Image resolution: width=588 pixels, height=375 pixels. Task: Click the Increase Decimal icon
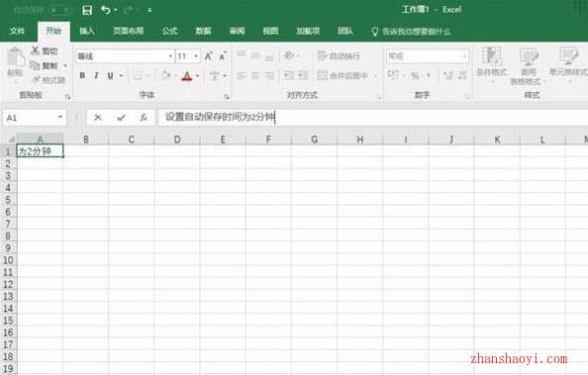[x=447, y=76]
